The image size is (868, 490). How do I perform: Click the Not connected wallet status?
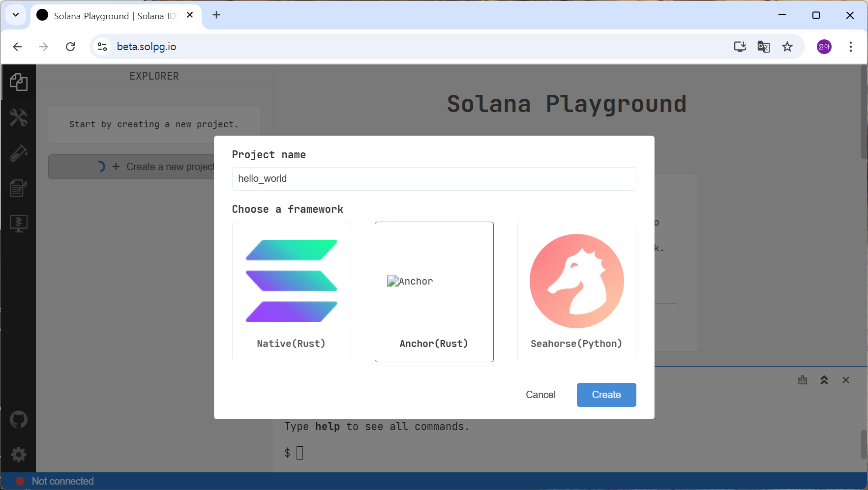pos(55,481)
